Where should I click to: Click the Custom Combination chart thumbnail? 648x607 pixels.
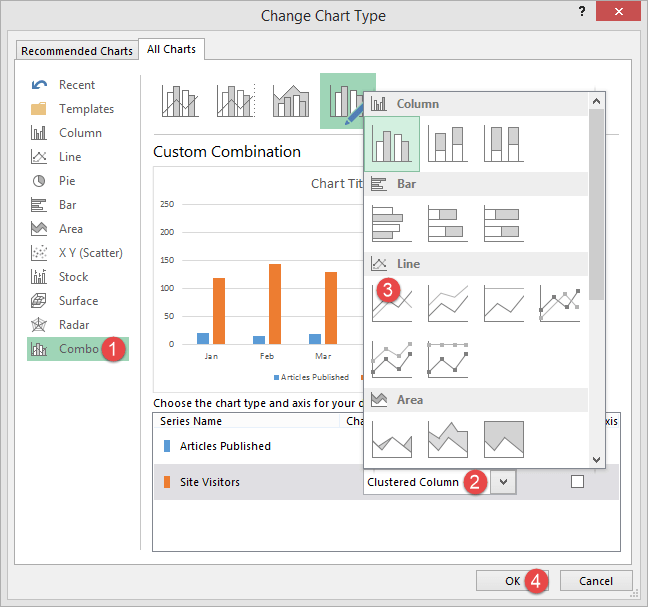coord(347,100)
